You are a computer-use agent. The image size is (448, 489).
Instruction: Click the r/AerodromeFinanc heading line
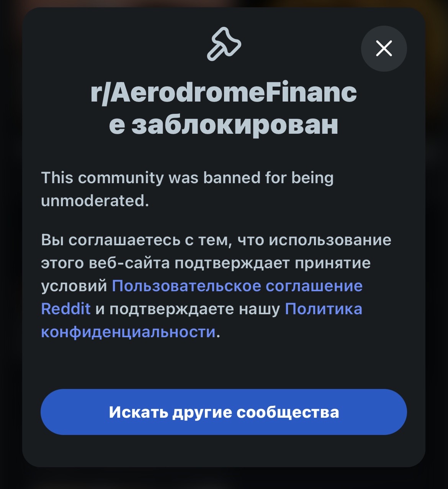(x=224, y=93)
